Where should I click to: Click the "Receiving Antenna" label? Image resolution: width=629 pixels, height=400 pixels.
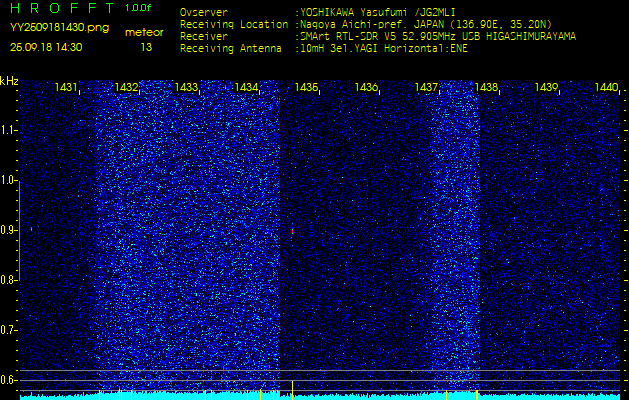[x=231, y=49]
